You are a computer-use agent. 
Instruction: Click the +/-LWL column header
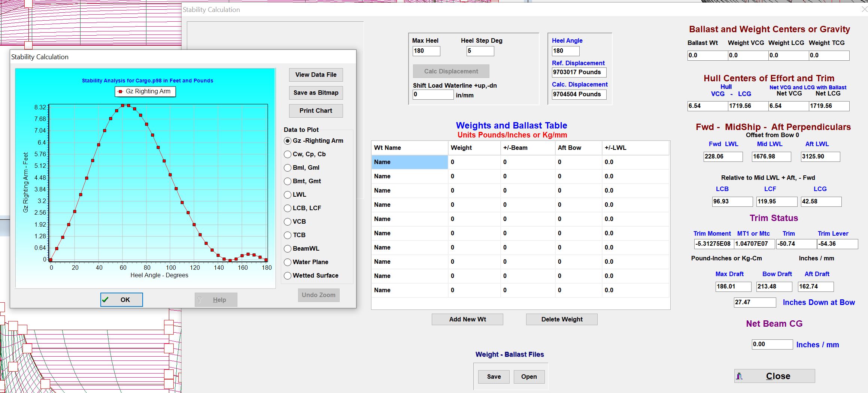click(635, 148)
